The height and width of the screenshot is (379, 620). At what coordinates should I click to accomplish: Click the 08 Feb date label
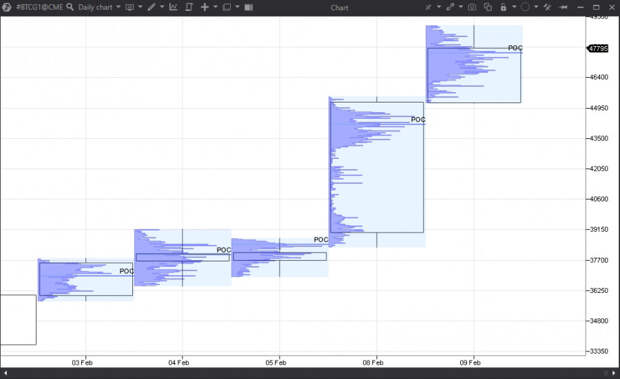[373, 362]
